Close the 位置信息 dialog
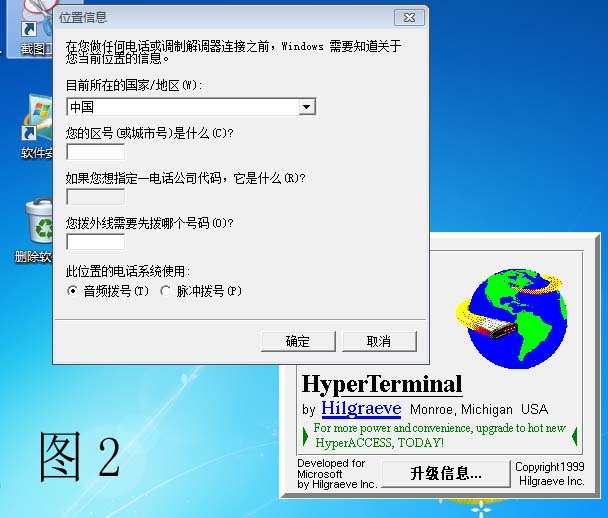The width and height of the screenshot is (608, 518). click(409, 17)
